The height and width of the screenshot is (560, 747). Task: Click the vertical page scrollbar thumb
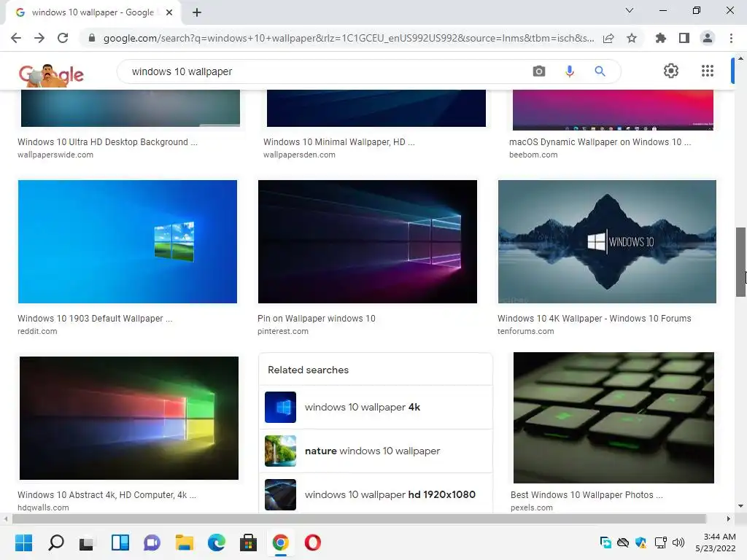pyautogui.click(x=740, y=262)
